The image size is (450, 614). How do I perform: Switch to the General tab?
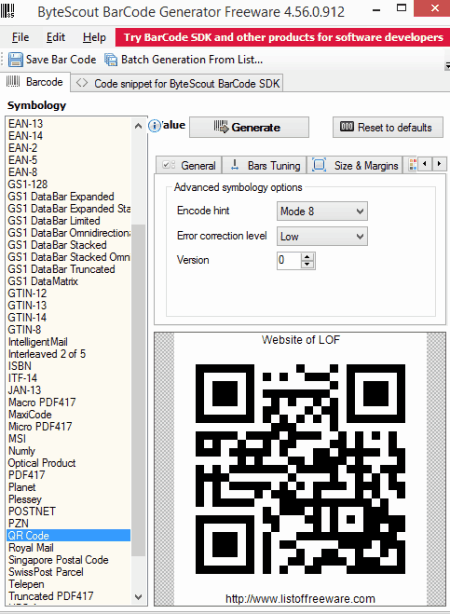(x=189, y=165)
